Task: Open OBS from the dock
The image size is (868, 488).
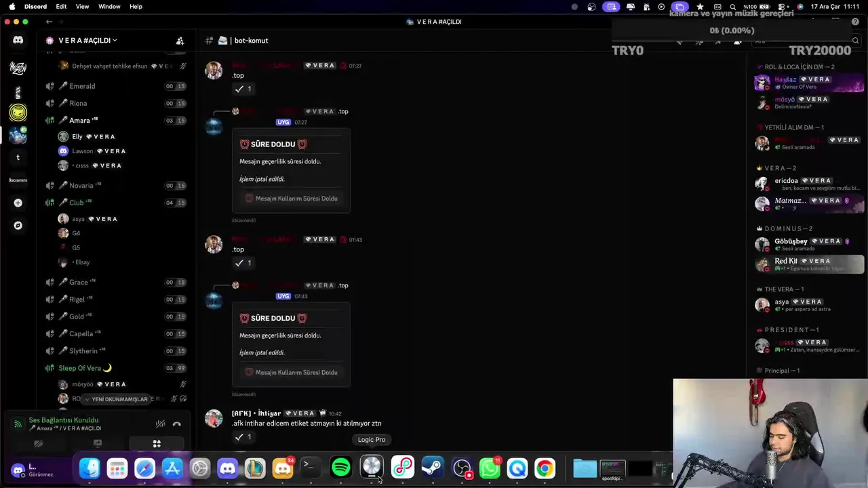Action: [x=462, y=468]
